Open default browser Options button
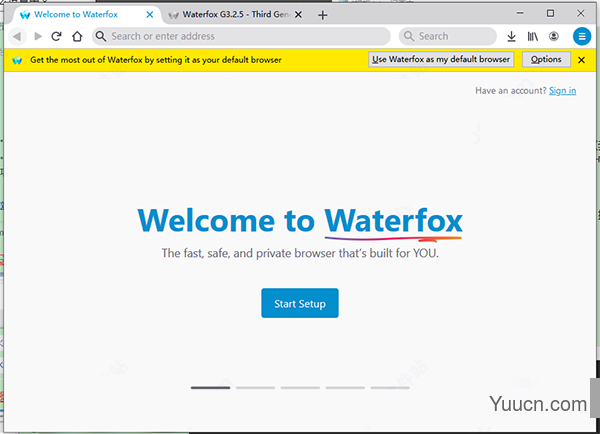 546,59
